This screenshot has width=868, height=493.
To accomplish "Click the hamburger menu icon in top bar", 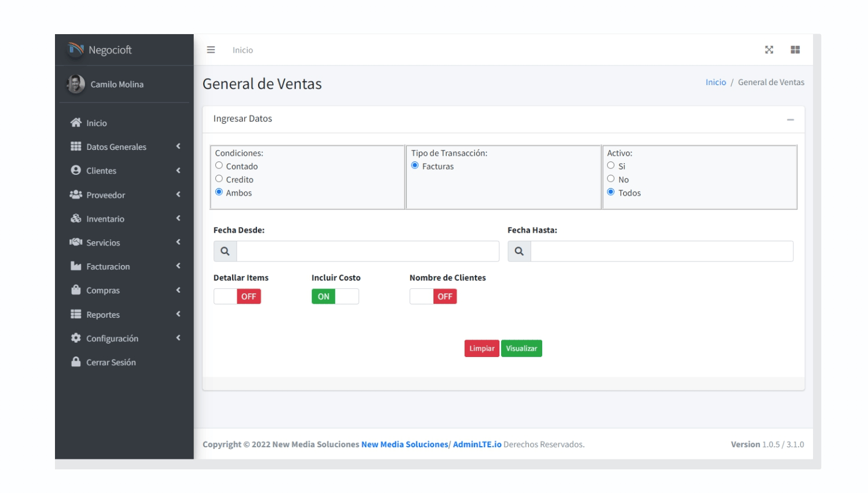I will tap(211, 50).
